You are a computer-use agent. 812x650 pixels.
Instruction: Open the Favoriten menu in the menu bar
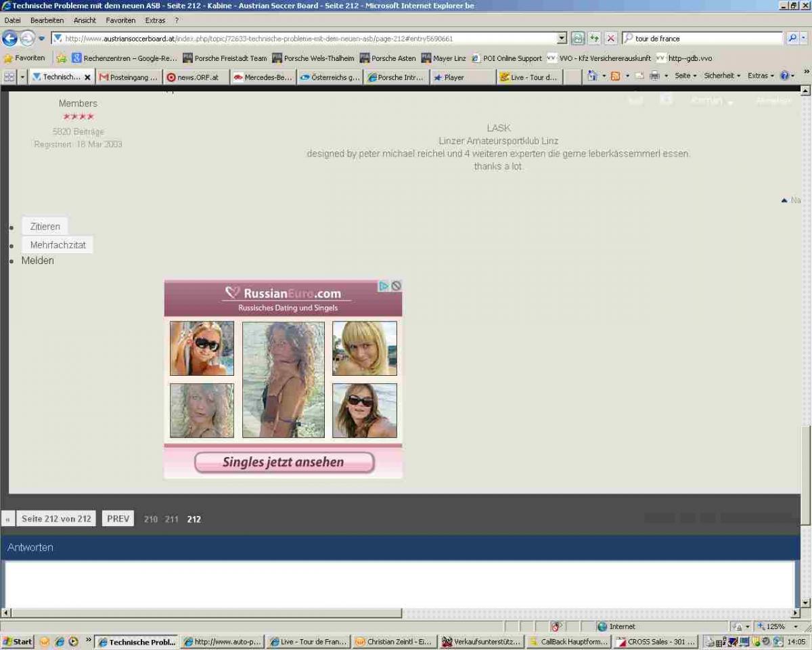tap(120, 20)
